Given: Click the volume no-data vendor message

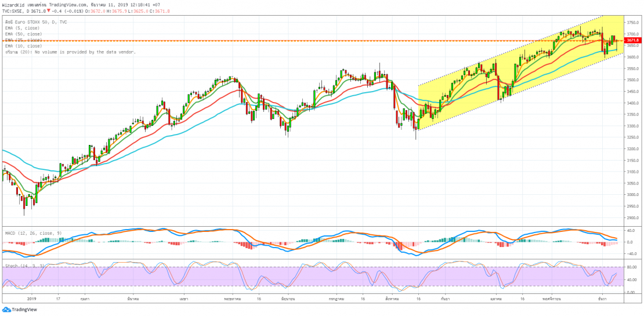Looking at the screenshot, I should 70,52.
